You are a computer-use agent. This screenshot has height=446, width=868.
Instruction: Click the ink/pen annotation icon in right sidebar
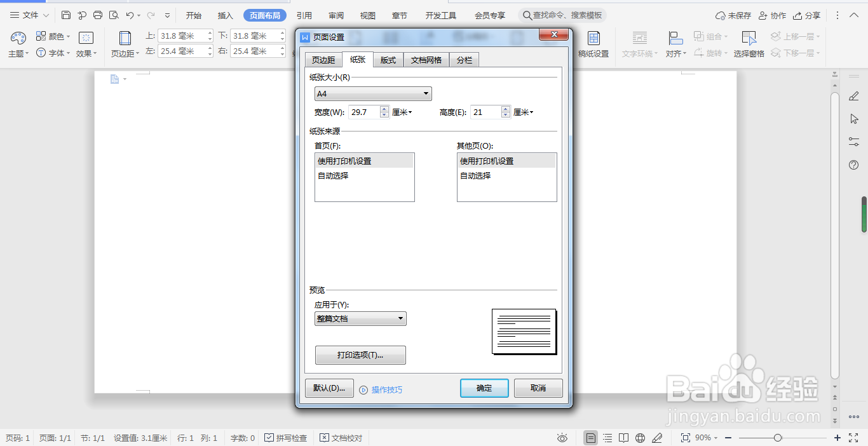(x=853, y=96)
